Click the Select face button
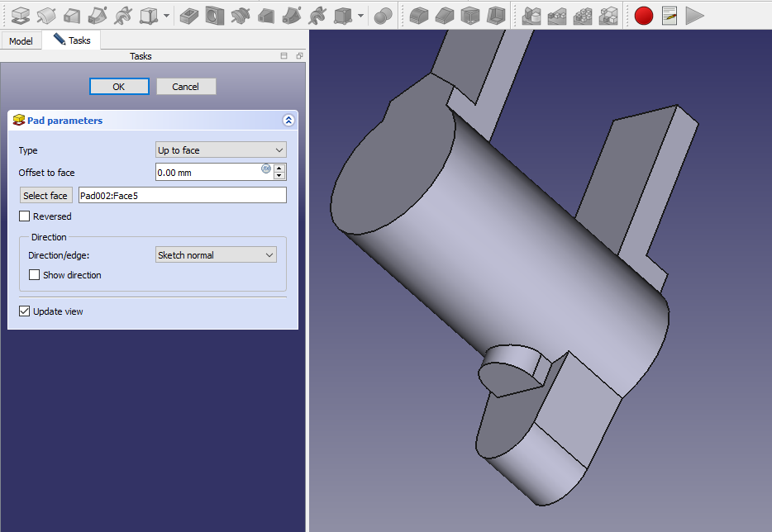Screen dimensions: 772x532 click(45, 196)
